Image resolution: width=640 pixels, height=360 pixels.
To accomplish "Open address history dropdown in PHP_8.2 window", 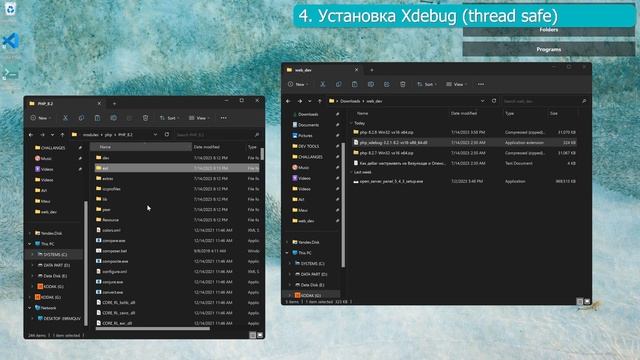I will pyautogui.click(x=155, y=134).
